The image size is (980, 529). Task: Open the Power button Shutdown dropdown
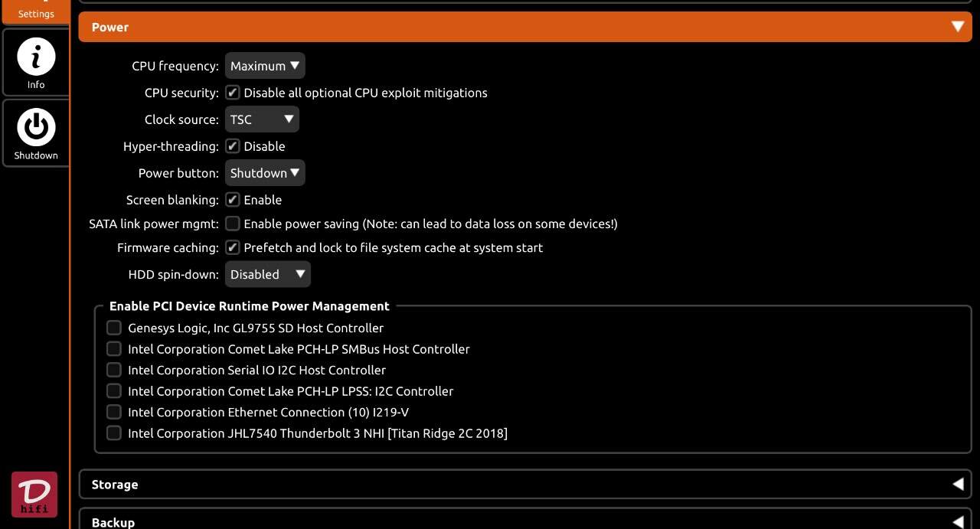point(265,173)
